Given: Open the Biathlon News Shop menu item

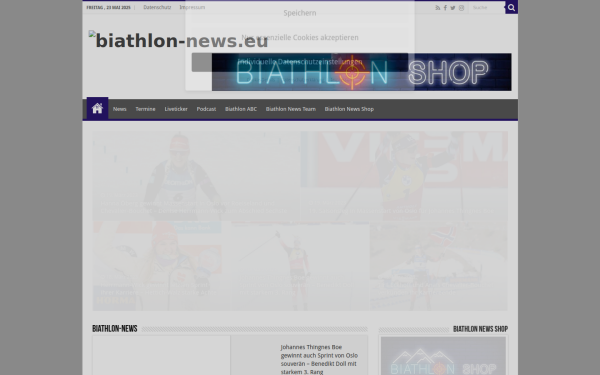Looking at the screenshot, I should point(349,109).
